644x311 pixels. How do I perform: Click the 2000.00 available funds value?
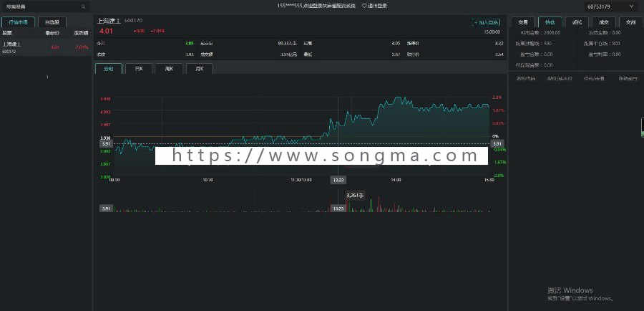point(551,32)
